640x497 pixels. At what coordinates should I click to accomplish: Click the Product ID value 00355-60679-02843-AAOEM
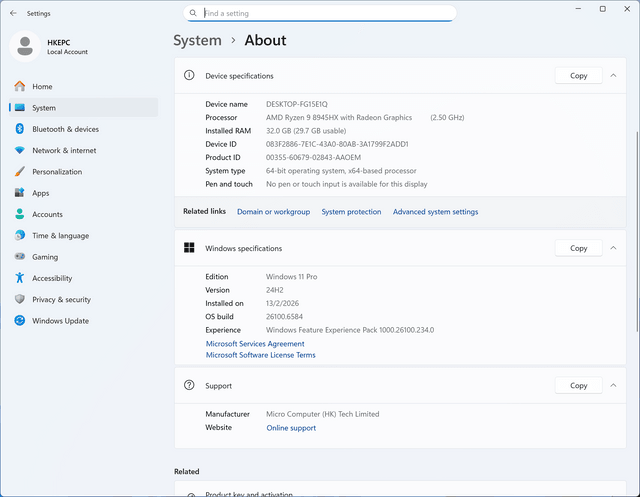coord(313,158)
